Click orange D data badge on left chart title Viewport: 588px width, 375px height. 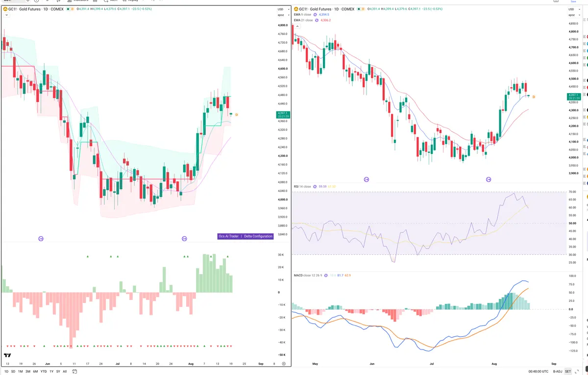coord(73,9)
